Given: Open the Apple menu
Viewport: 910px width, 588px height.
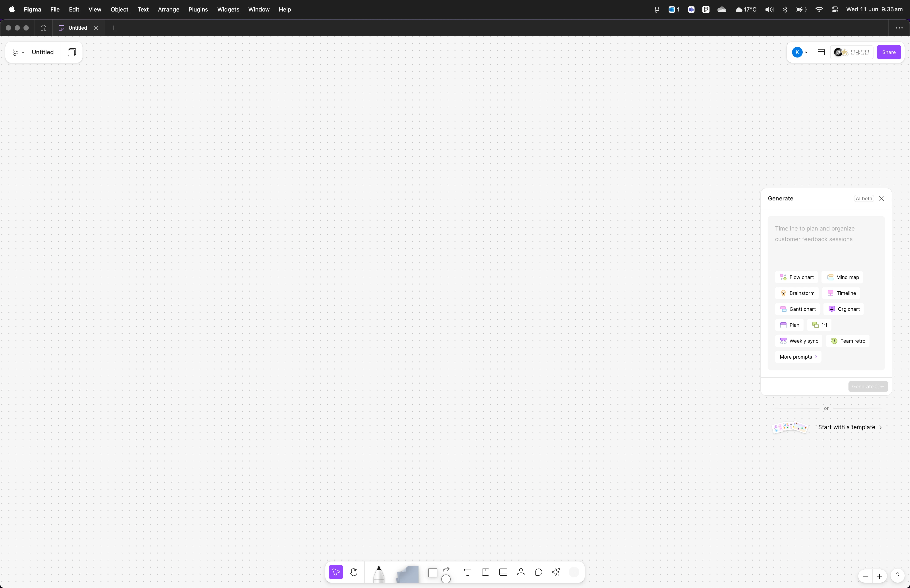Looking at the screenshot, I should click(x=12, y=10).
